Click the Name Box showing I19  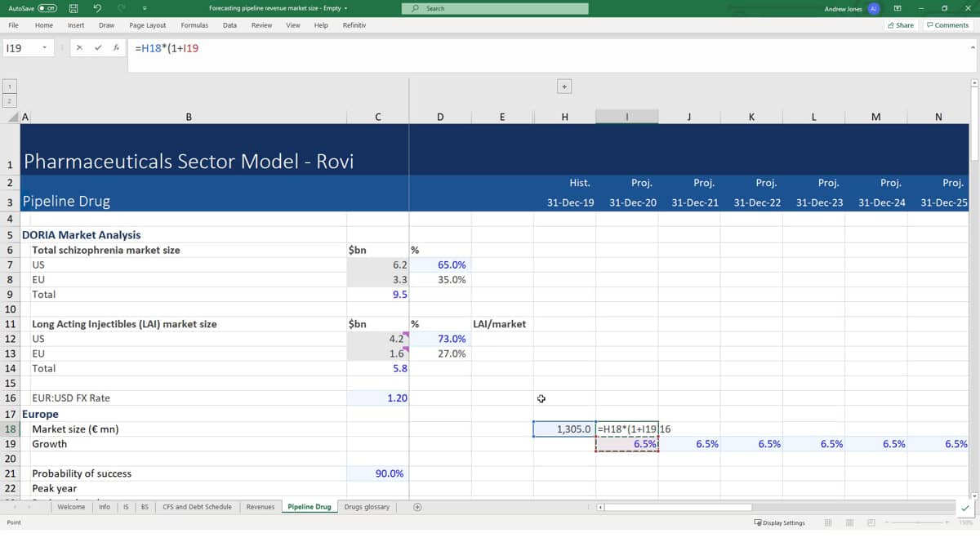tap(22, 48)
